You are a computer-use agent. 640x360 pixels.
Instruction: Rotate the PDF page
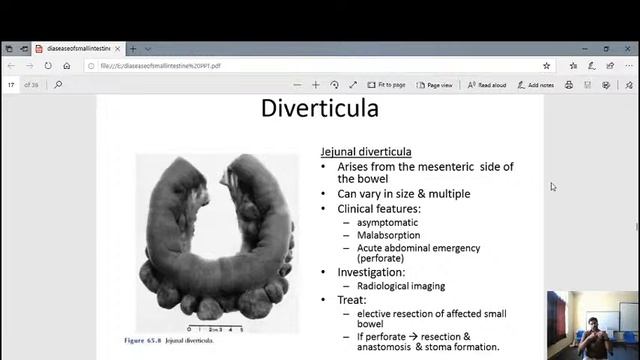[x=334, y=85]
